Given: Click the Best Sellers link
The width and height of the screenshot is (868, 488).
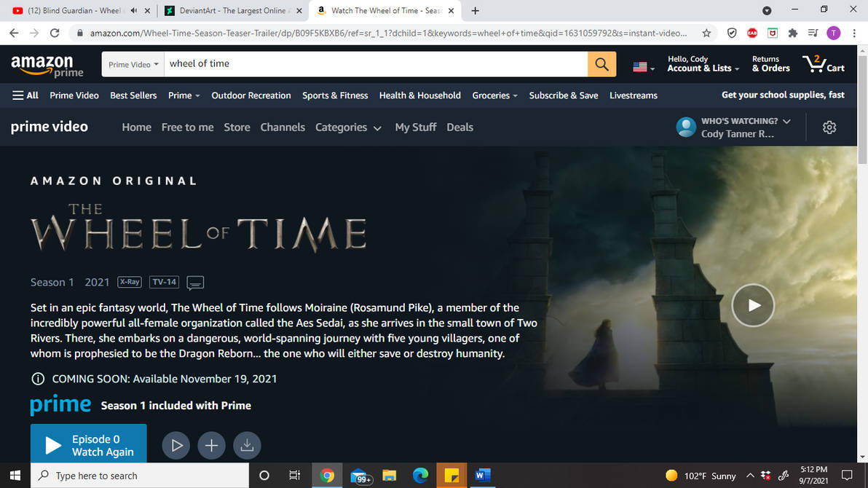Looking at the screenshot, I should (x=133, y=95).
